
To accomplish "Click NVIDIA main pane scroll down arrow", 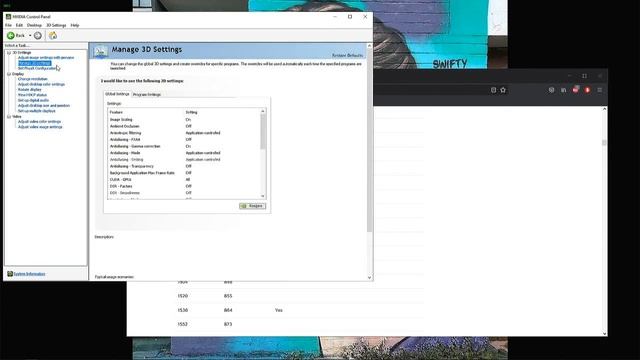I will (369, 278).
